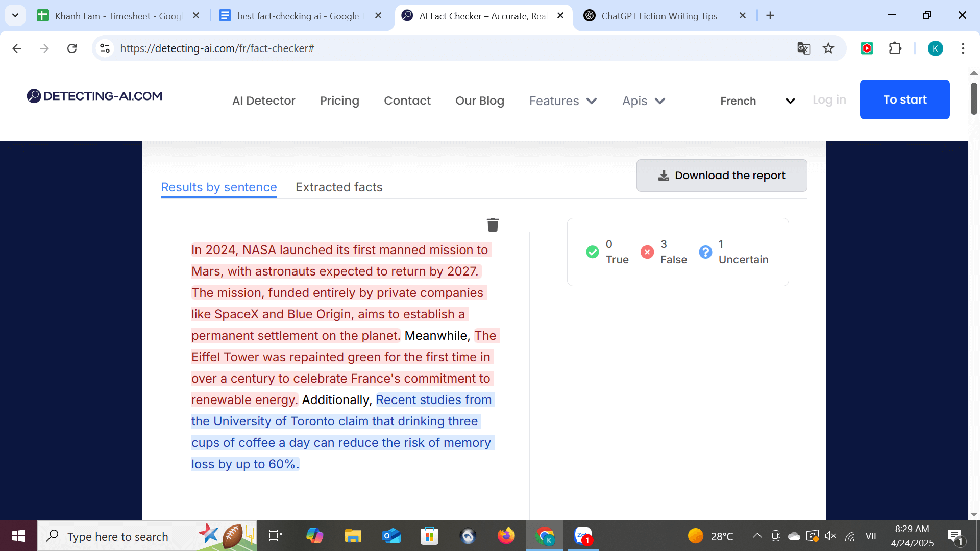Screen dimensions: 980x551
Task: Click the Detecting-AI.com logo
Action: coord(94,96)
